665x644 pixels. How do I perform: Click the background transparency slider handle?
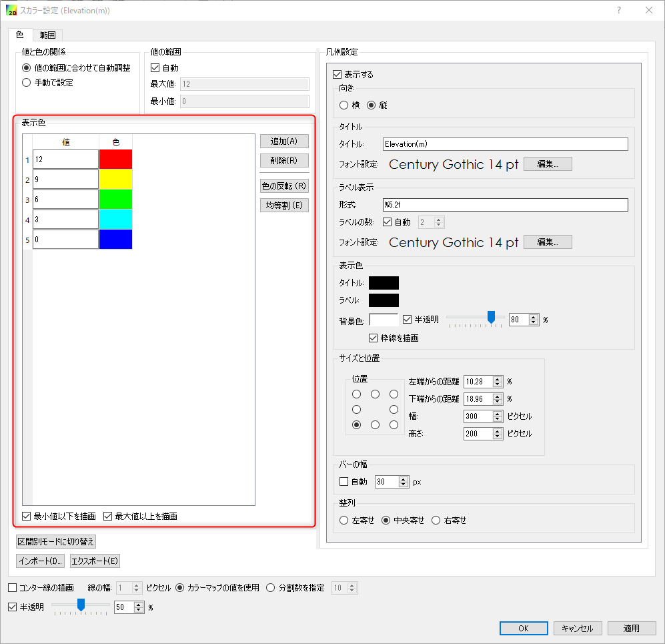pos(491,317)
